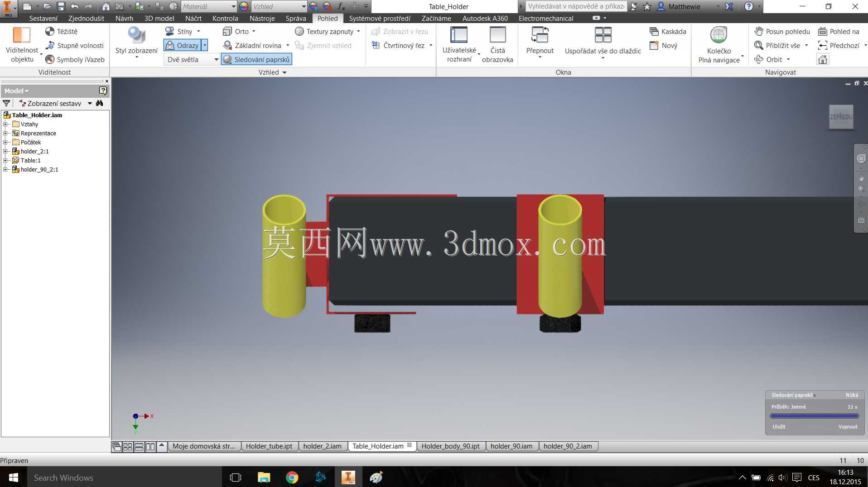
Task: Click the filter funnel icon in Model browser
Action: (6, 103)
